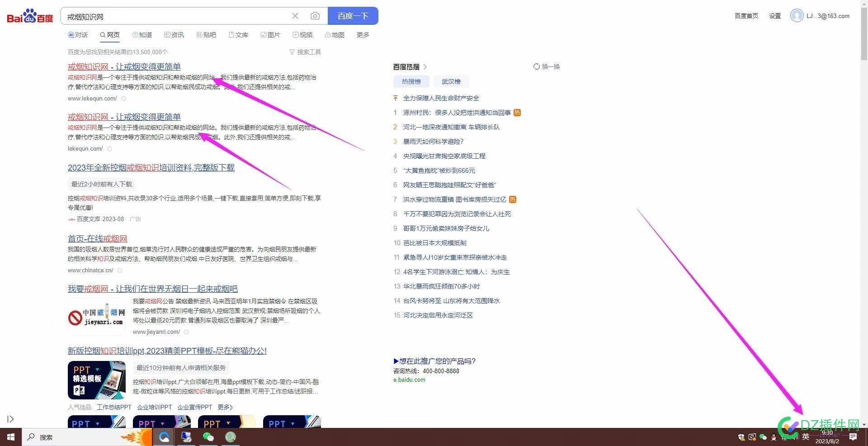The image size is (868, 446).
Task: Open the second 戒烟知识网 result title
Action: tap(124, 117)
